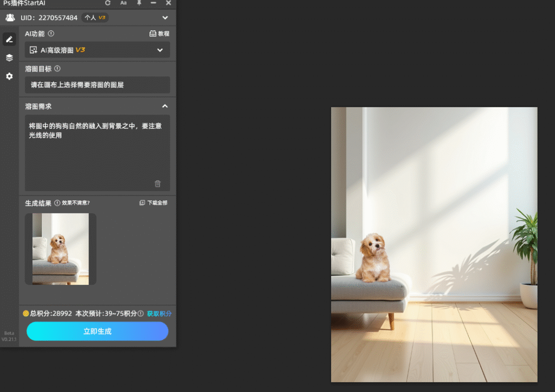The height and width of the screenshot is (392, 555).
Task: Open the settings gear in sidebar
Action: click(x=9, y=76)
